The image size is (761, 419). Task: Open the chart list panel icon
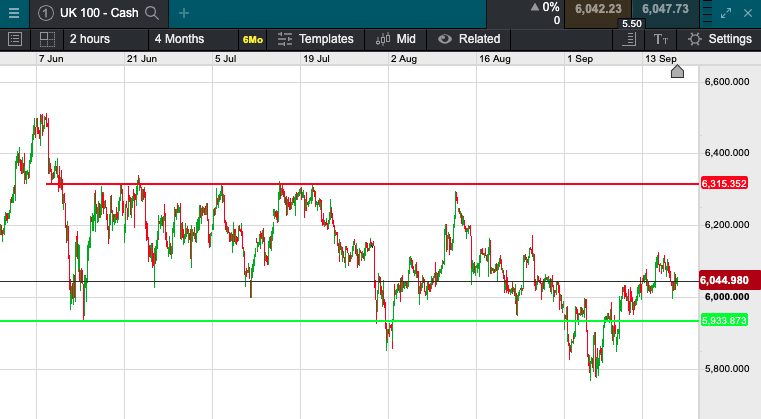pos(15,39)
